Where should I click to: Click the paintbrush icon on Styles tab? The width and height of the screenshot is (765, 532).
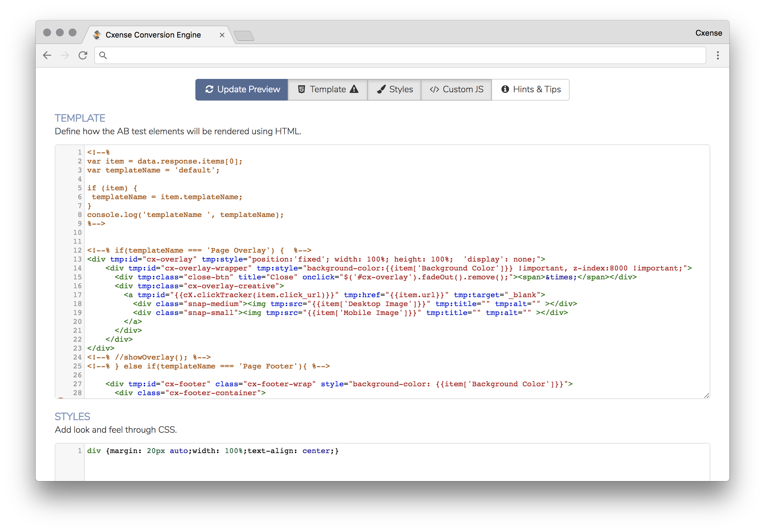(381, 89)
